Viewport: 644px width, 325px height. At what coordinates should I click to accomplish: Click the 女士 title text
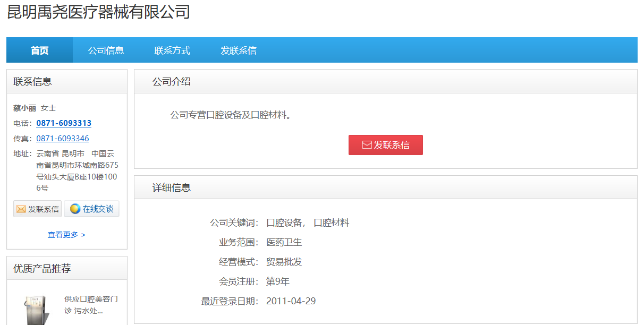(x=48, y=108)
